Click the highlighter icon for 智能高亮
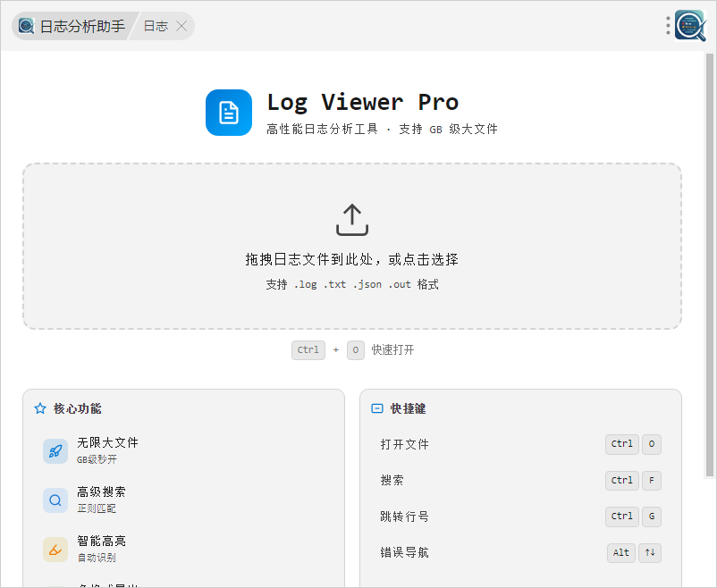The image size is (717, 588). (55, 550)
